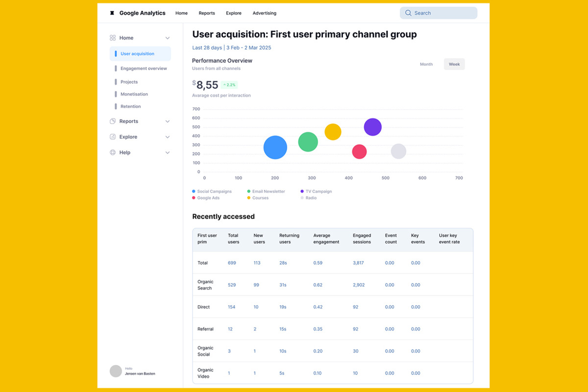This screenshot has width=588, height=392.
Task: Click Radio legend swatch
Action: click(302, 198)
